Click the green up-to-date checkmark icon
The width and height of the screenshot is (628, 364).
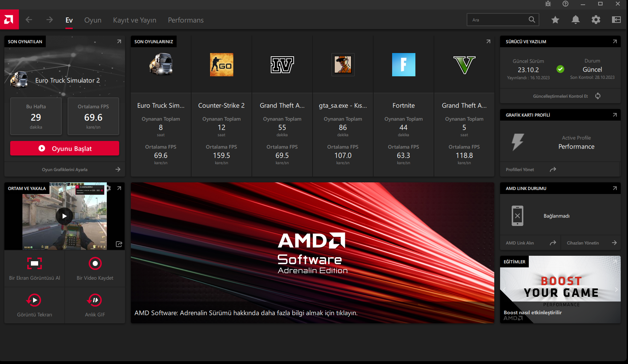click(x=560, y=69)
